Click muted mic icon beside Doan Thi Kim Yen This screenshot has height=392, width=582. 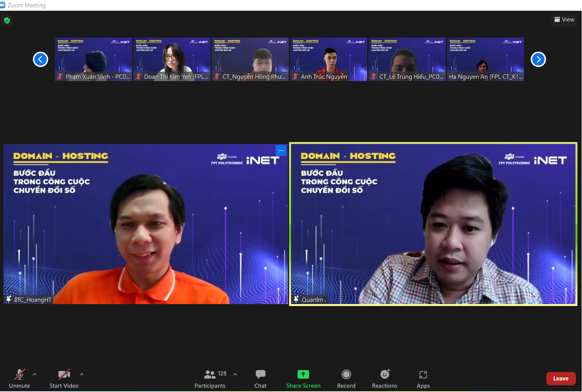point(138,77)
